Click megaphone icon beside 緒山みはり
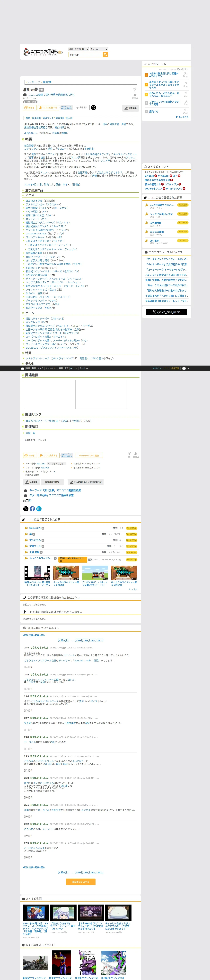 click(x=26, y=528)
